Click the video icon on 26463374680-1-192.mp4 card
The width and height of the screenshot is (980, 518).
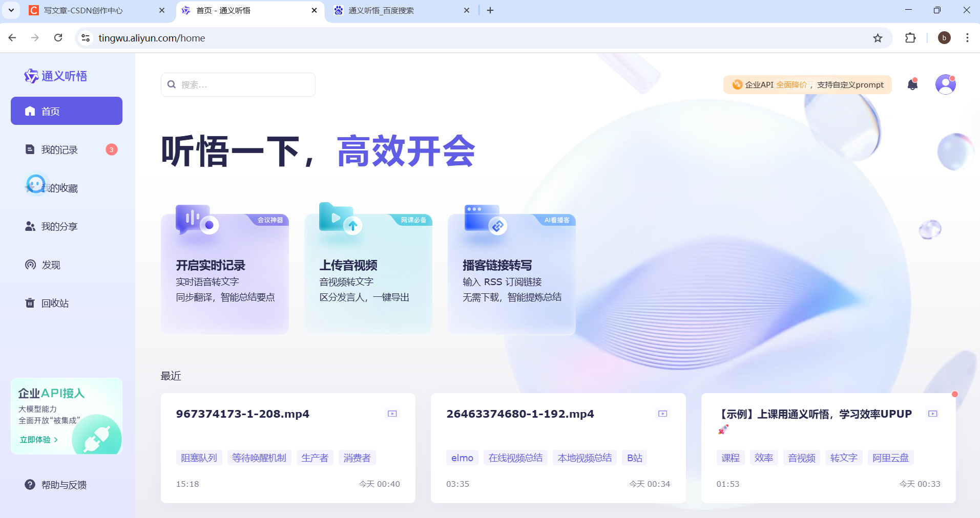click(x=663, y=414)
